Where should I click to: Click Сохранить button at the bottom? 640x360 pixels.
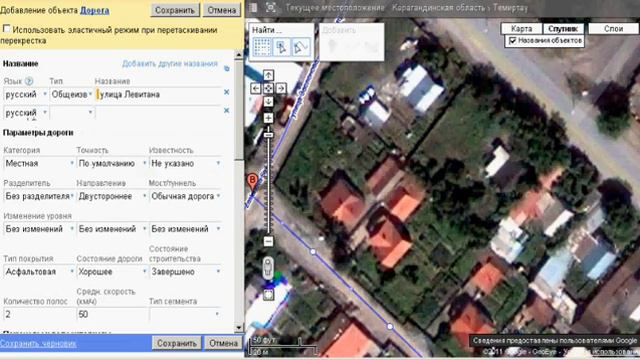(177, 343)
